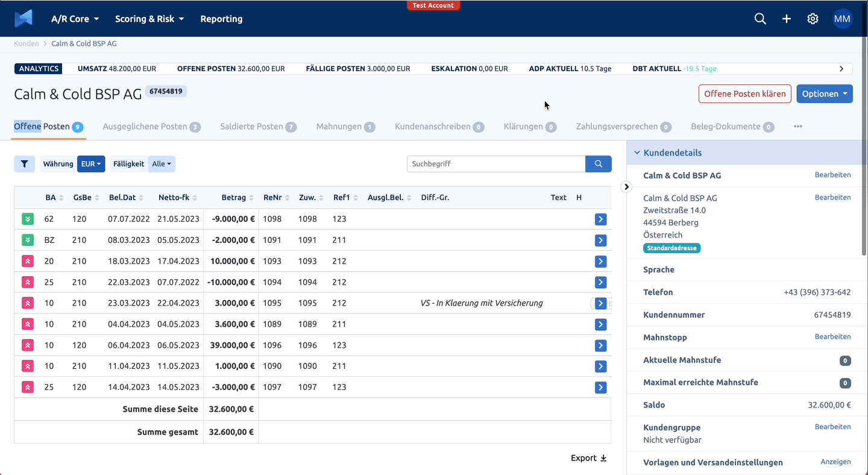Sort the table by the Bel.Dat column
Image resolution: width=868 pixels, height=475 pixels.
[x=126, y=198]
